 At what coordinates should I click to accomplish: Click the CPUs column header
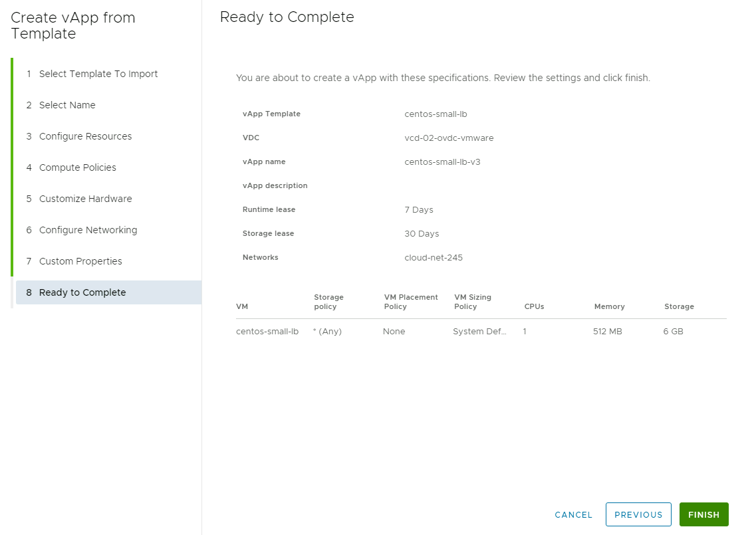tap(534, 306)
